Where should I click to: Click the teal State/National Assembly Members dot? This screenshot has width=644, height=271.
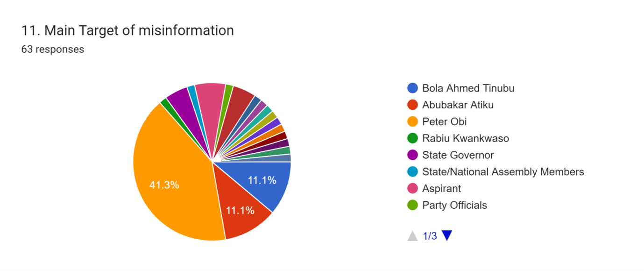[412, 172]
